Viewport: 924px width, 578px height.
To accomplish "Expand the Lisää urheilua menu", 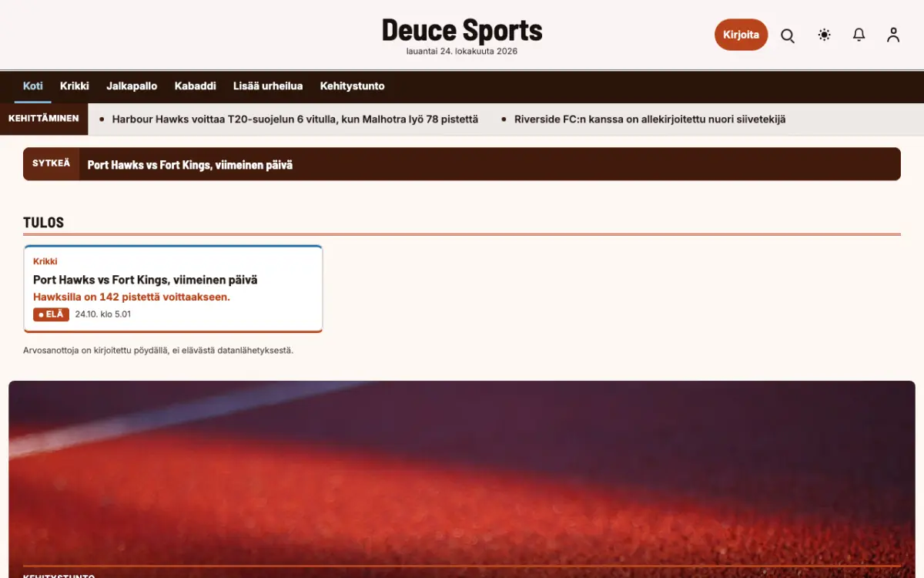I will [268, 86].
